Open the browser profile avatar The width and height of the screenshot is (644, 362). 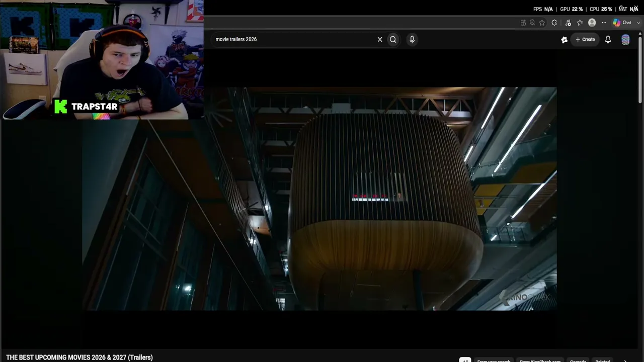pyautogui.click(x=592, y=23)
